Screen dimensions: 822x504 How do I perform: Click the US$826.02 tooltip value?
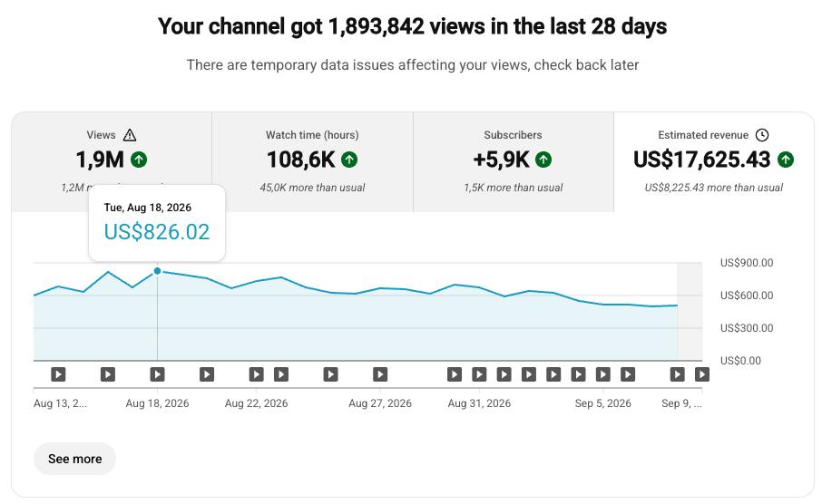pyautogui.click(x=157, y=232)
